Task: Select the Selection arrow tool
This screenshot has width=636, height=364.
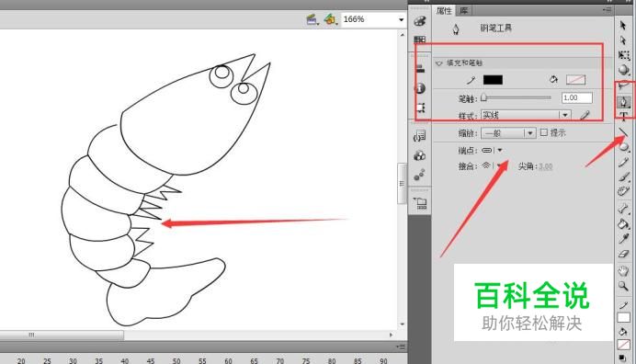Action: coord(623,25)
